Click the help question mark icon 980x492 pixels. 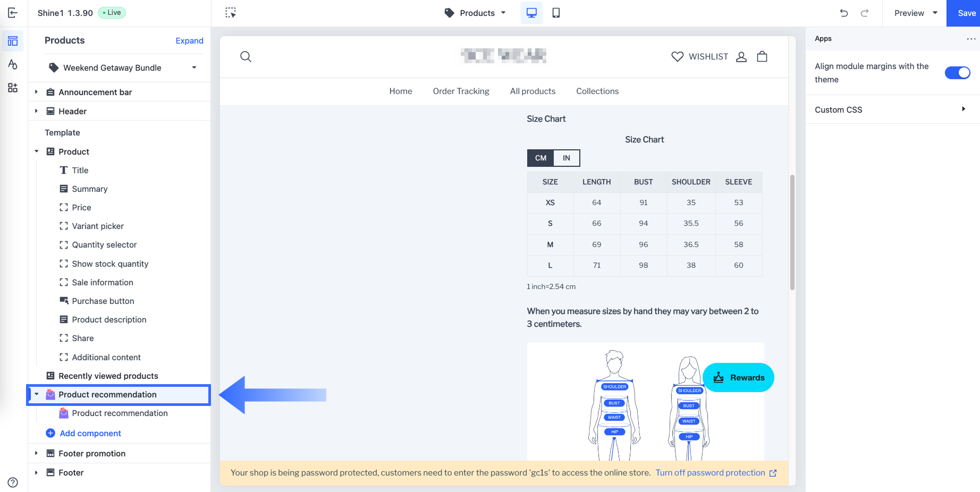click(x=13, y=482)
